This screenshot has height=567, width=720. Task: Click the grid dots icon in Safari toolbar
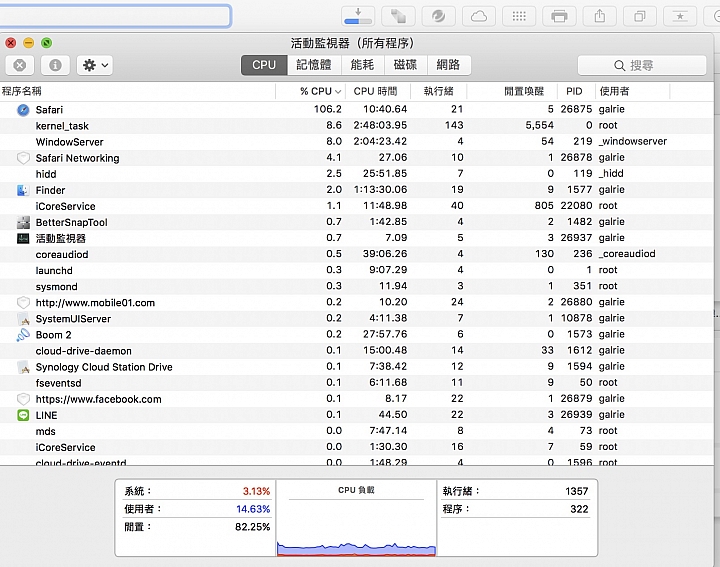coord(519,17)
